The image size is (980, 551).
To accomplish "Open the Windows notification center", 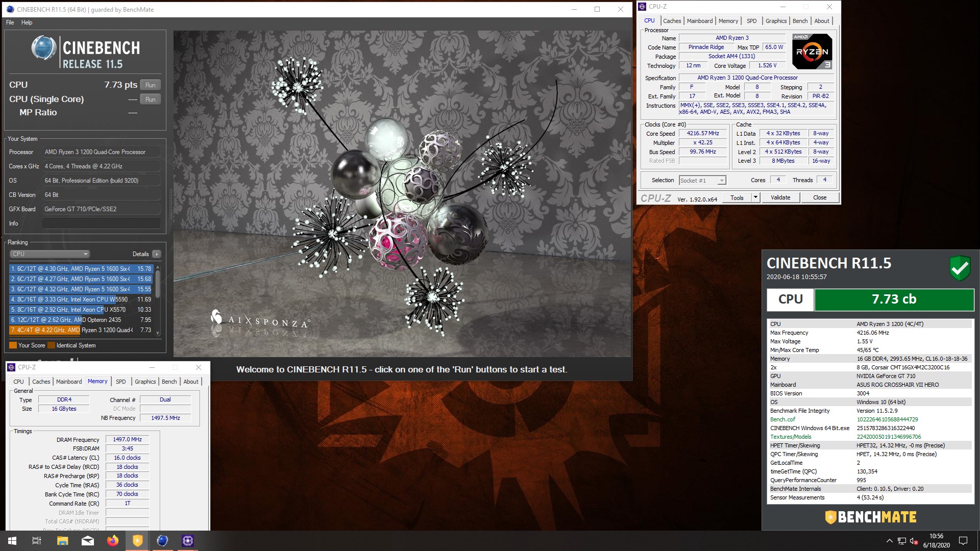I will tap(963, 541).
